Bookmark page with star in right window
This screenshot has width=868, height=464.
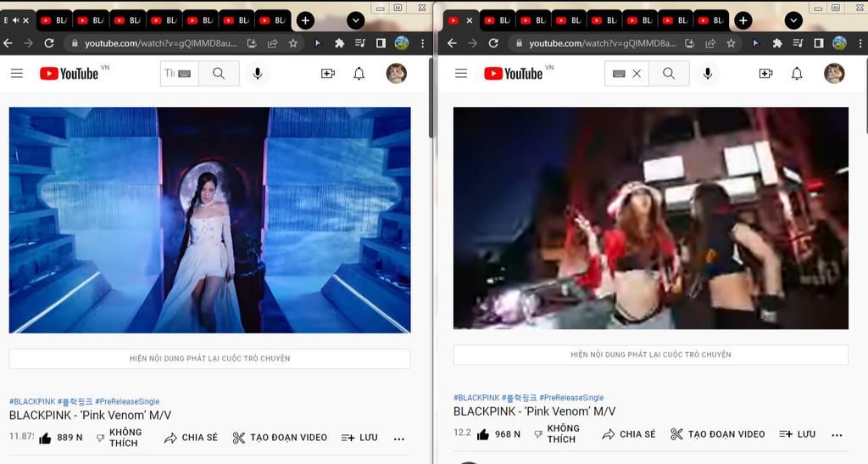click(732, 42)
